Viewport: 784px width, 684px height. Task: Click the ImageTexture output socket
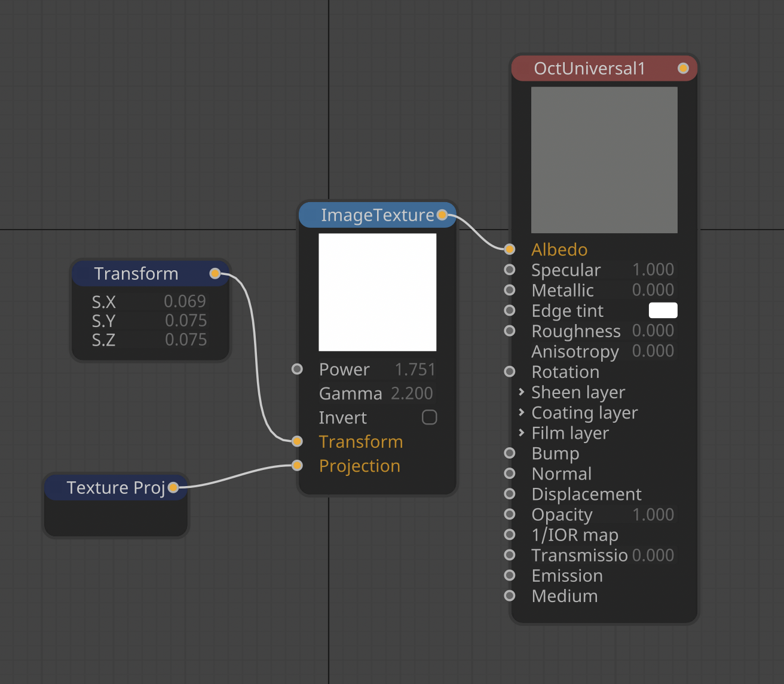pyautogui.click(x=442, y=215)
